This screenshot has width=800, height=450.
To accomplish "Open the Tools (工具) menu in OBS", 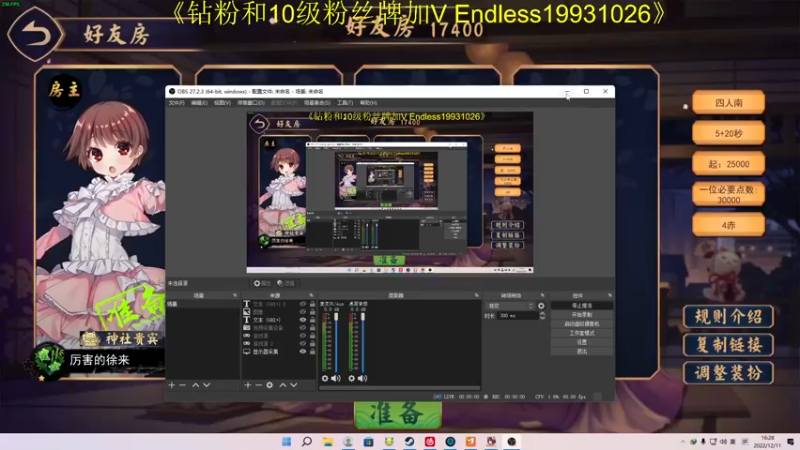I will tap(345, 103).
